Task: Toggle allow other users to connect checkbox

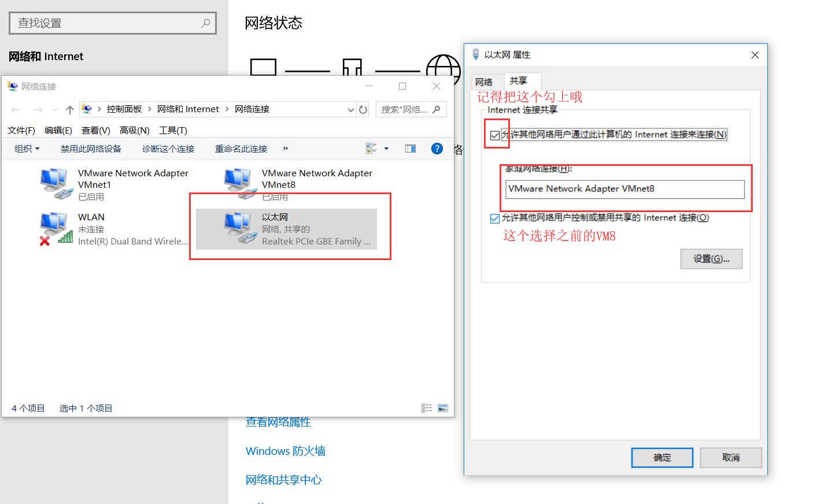Action: tap(494, 135)
